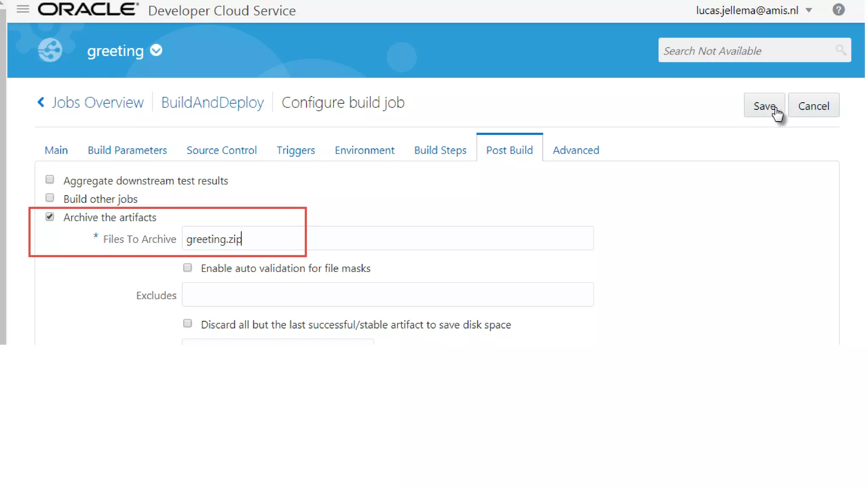The height and width of the screenshot is (488, 868).
Task: Cancel the build job changes
Action: [x=813, y=105]
